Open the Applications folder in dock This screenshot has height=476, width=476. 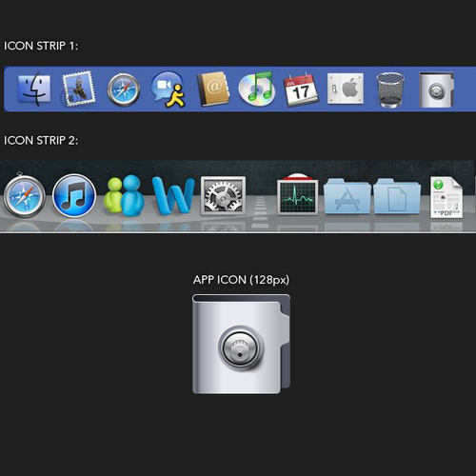coord(347,196)
